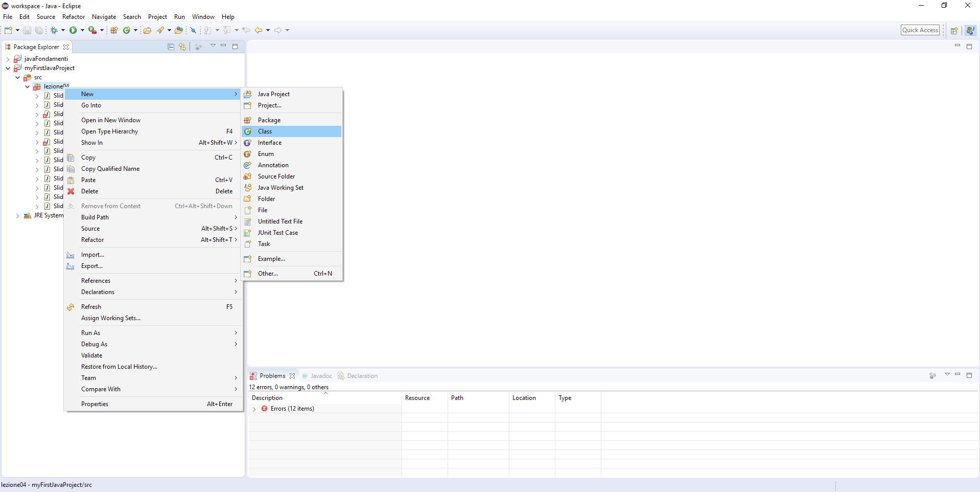Choose JUnit Test Case from submenu
This screenshot has height=492, width=980.
(291, 233)
